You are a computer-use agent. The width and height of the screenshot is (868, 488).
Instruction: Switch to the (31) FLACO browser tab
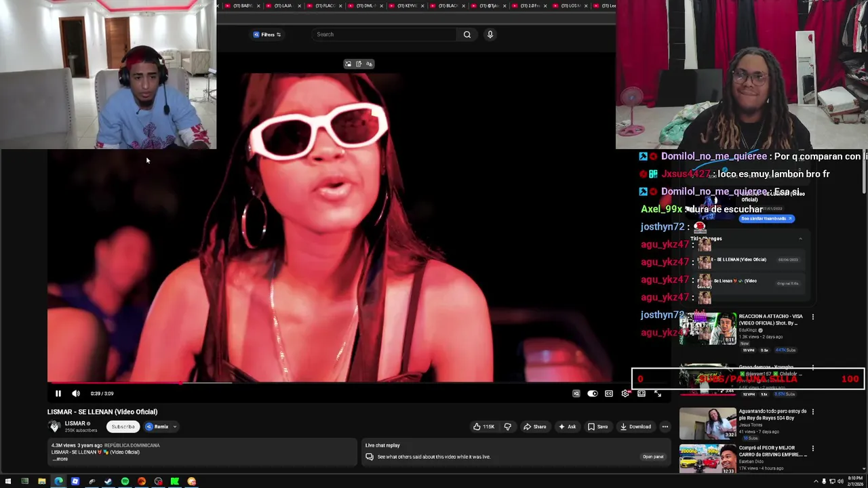(323, 5)
